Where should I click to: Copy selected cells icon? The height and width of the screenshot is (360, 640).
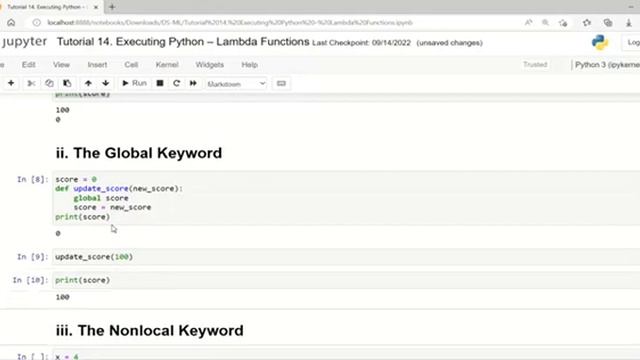click(x=49, y=83)
